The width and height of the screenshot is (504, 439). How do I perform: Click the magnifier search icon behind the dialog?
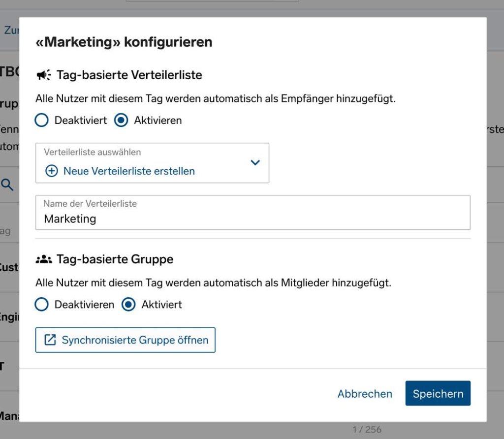7,185
